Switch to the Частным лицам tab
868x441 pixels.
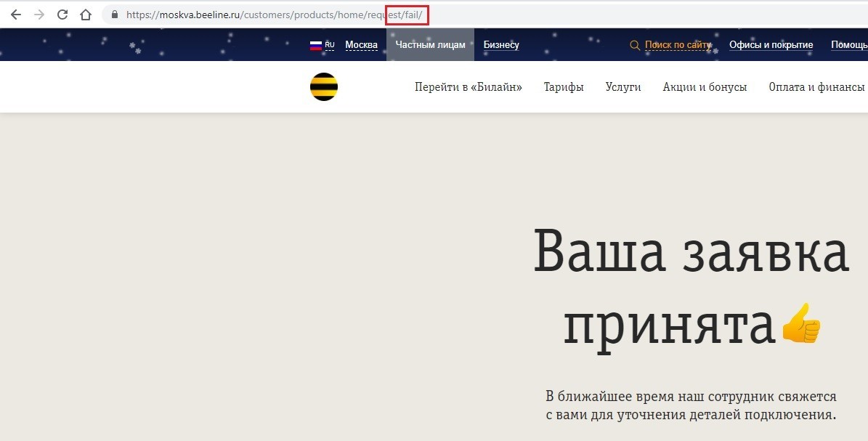[x=430, y=45]
